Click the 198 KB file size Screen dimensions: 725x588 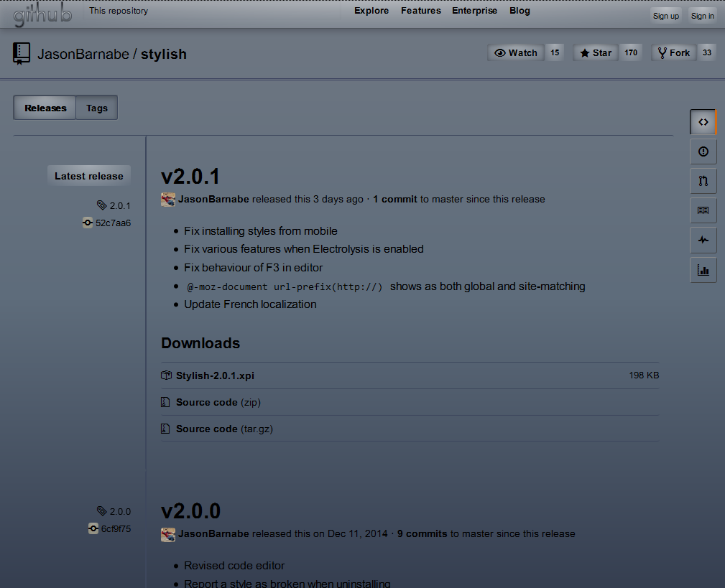coord(644,375)
